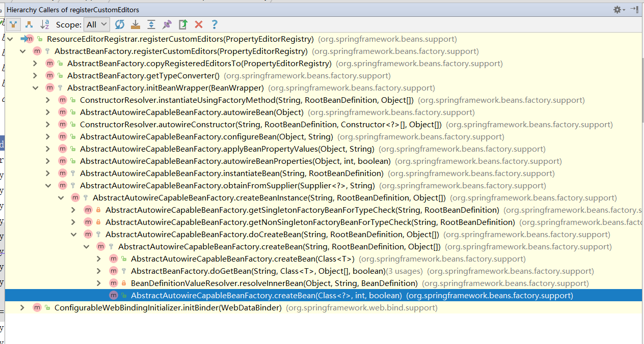Screen dimensions: 644x344
Task: Expand ConstructorResolver.instantiateUsingFactoryMethod node
Action: (x=48, y=100)
